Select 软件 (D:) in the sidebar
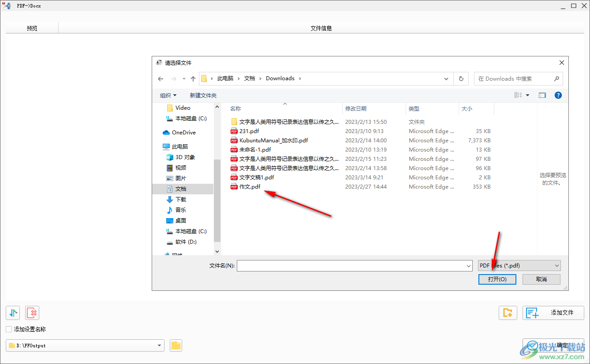The width and height of the screenshot is (590, 364). click(181, 242)
